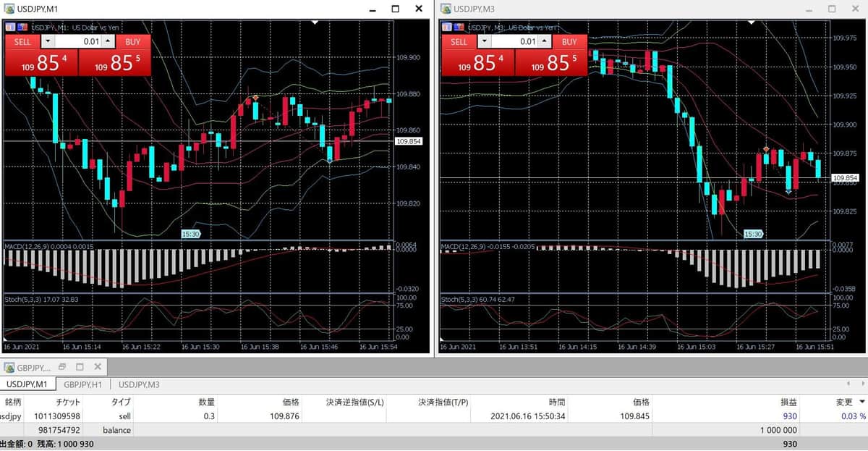Toggle one-click trading panel icon on M1 chart
The image size is (868, 451).
(x=11, y=27)
